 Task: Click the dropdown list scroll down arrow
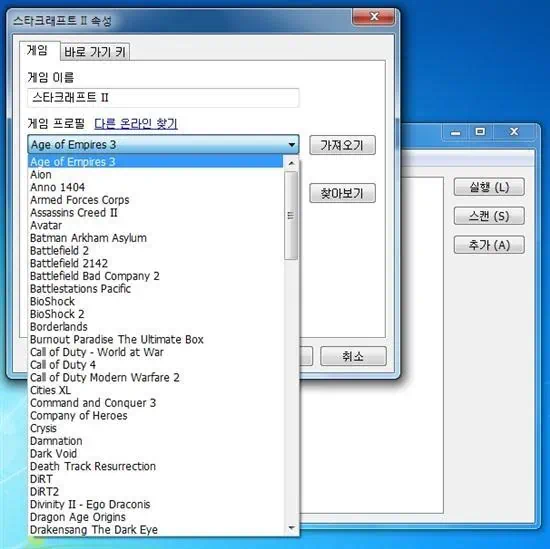291,528
